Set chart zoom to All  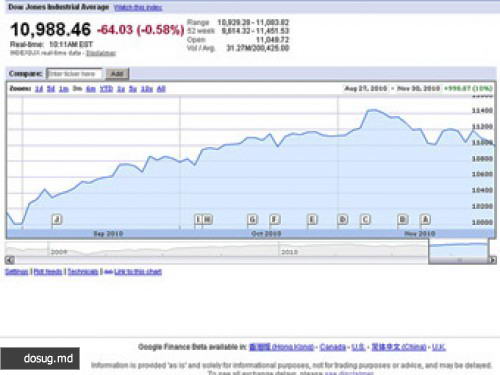pyautogui.click(x=161, y=89)
